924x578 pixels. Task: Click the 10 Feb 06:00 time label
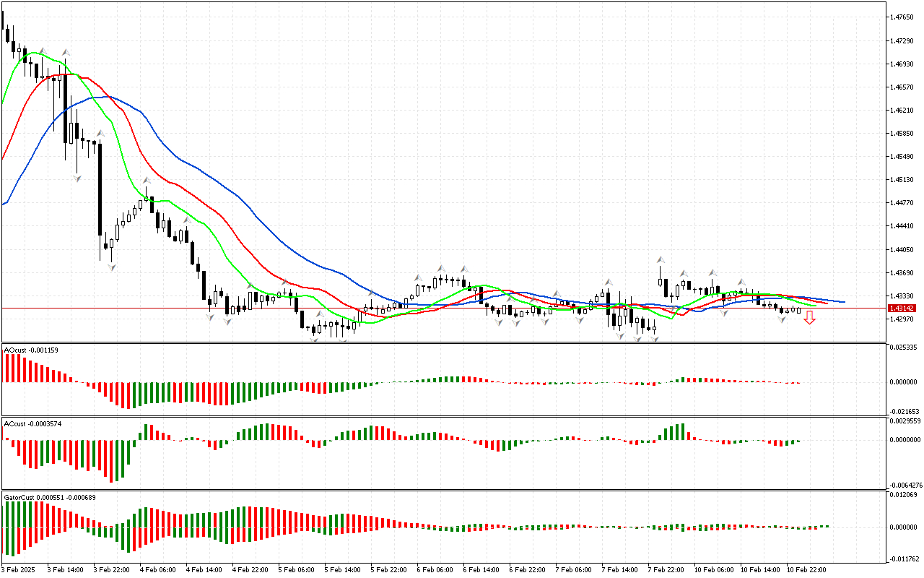pyautogui.click(x=714, y=569)
